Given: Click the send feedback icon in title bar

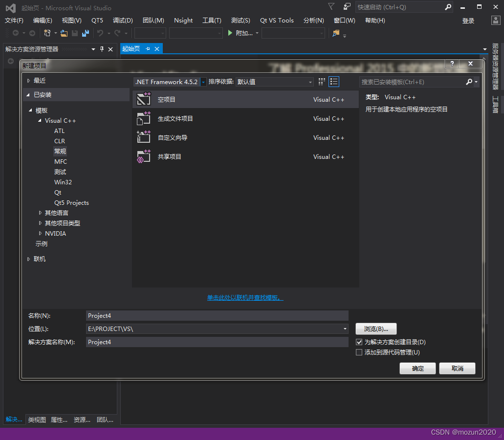Looking at the screenshot, I should 347,6.
